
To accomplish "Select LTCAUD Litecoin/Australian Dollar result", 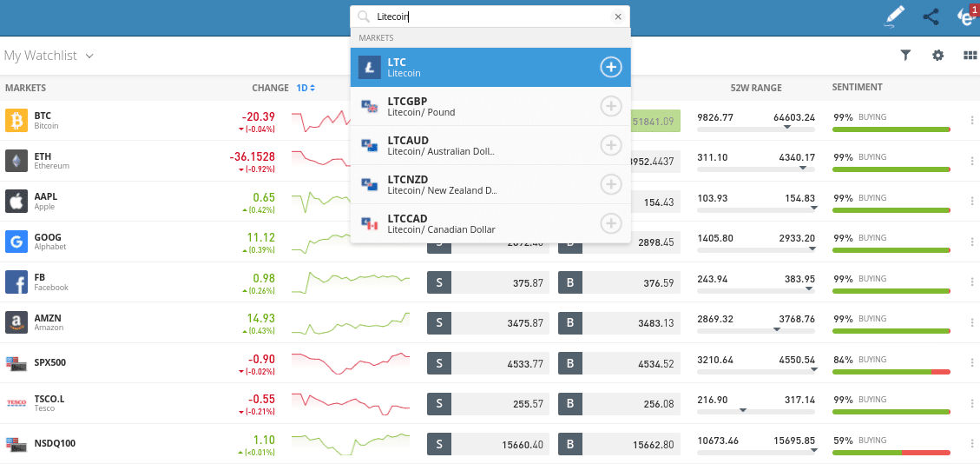I will [x=490, y=145].
